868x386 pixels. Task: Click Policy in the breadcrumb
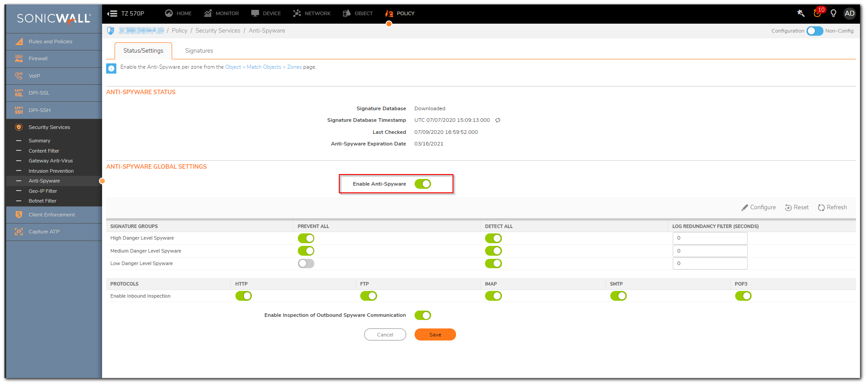(x=180, y=31)
